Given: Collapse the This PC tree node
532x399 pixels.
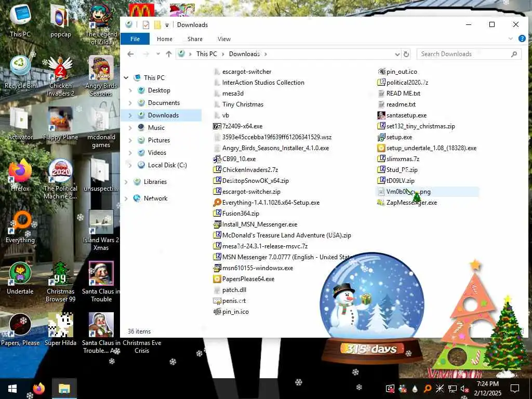Looking at the screenshot, I should click(126, 78).
